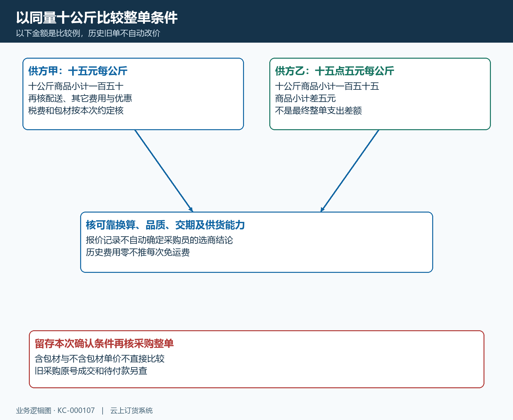Click line 历史费用零不推每次免运费

click(x=138, y=252)
